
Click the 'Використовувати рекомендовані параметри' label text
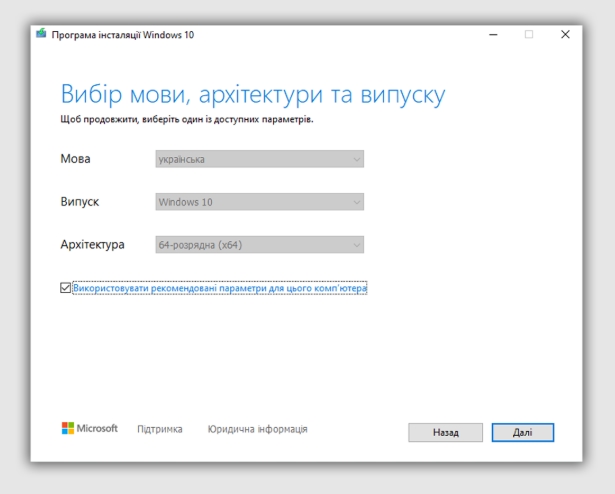[220, 288]
